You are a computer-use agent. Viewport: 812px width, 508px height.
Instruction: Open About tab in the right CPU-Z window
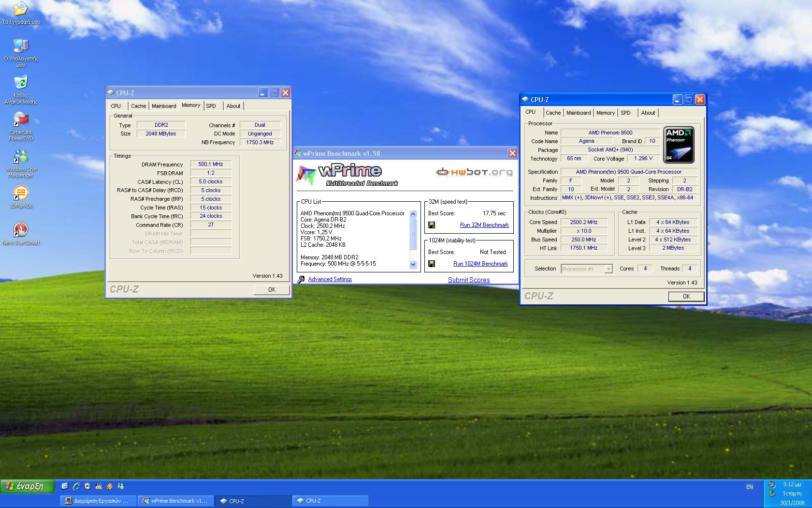coord(648,113)
